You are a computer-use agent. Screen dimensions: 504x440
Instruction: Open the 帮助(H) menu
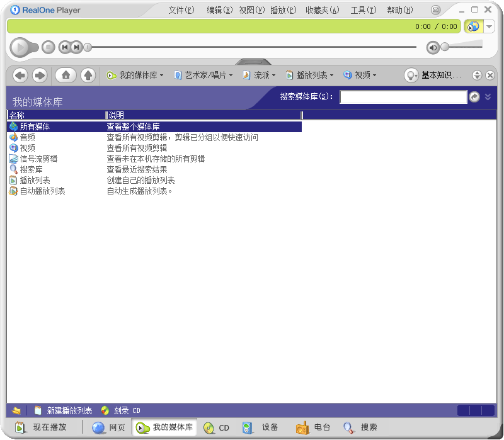[x=400, y=10]
